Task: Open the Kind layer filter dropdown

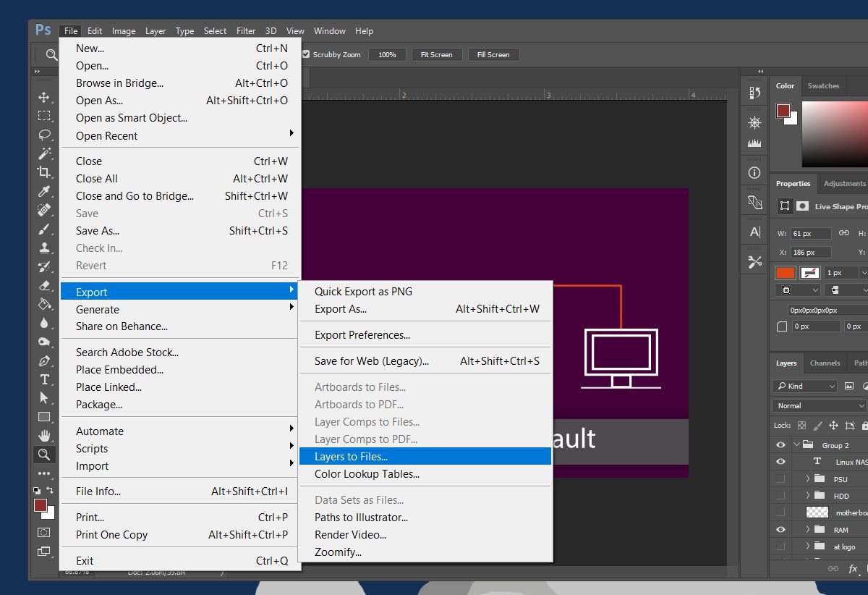Action: point(805,386)
